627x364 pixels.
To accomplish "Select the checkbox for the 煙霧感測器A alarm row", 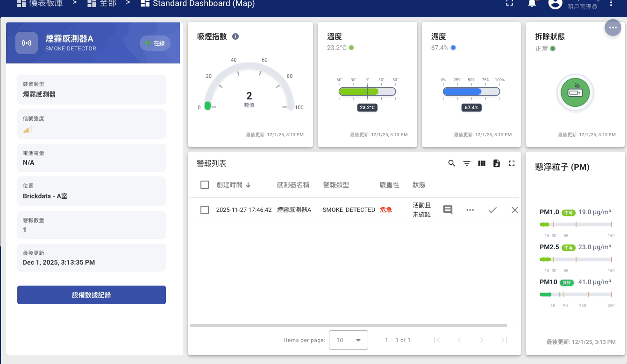I will coord(204,210).
